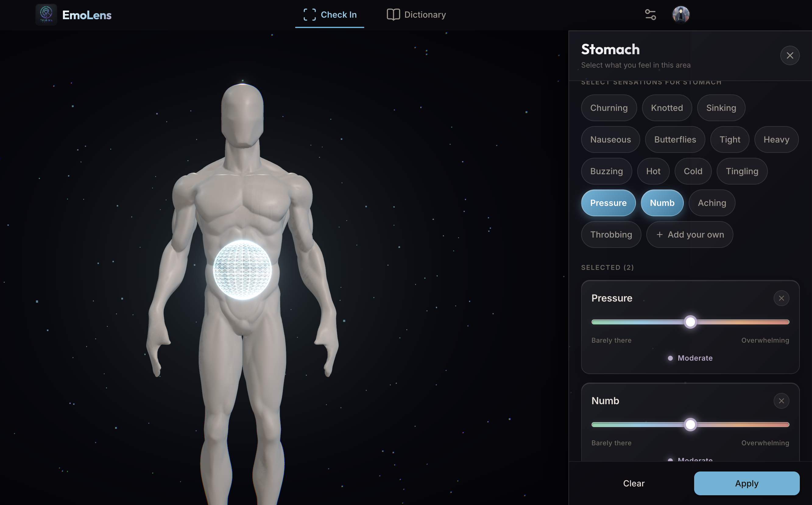Screen dimensions: 812x505
Task: Click the Clear button
Action: (x=634, y=483)
